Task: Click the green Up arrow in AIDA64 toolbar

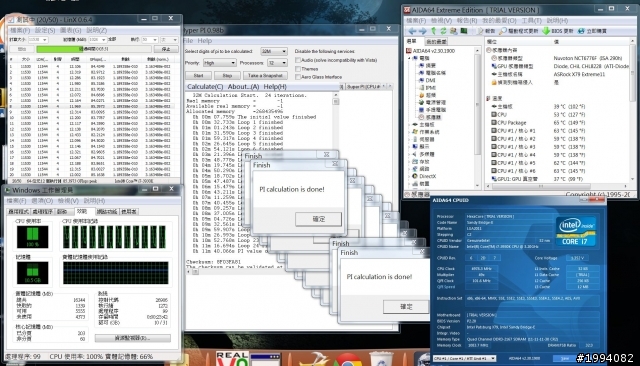Action: 433,31
